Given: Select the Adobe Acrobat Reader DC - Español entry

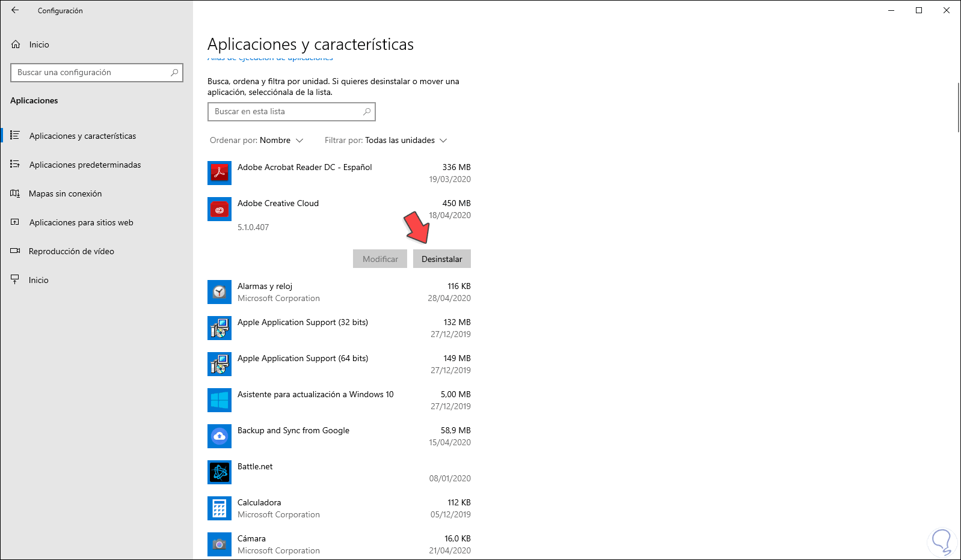Looking at the screenshot, I should tap(339, 173).
